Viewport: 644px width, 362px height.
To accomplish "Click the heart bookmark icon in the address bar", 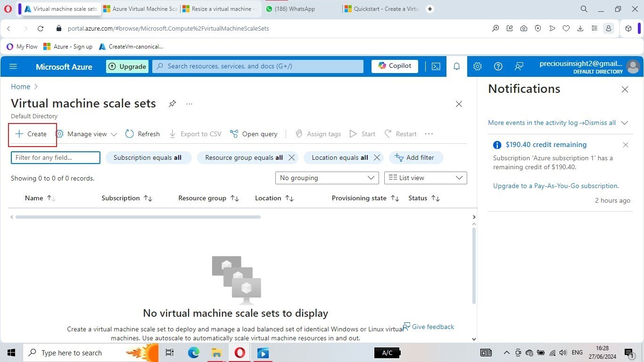I will [566, 28].
